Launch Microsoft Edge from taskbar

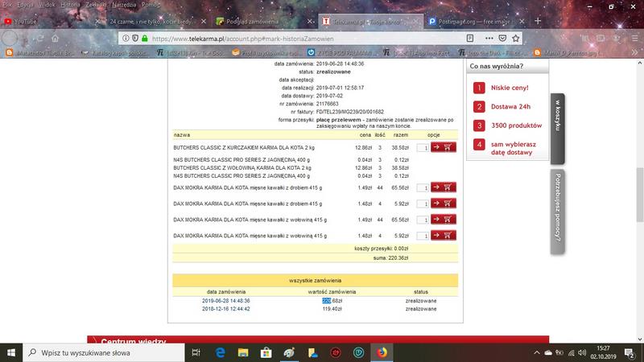tap(220, 352)
